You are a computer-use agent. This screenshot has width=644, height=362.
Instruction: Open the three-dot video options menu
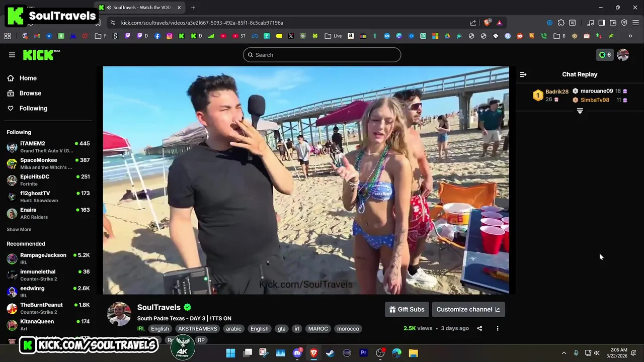click(498, 328)
